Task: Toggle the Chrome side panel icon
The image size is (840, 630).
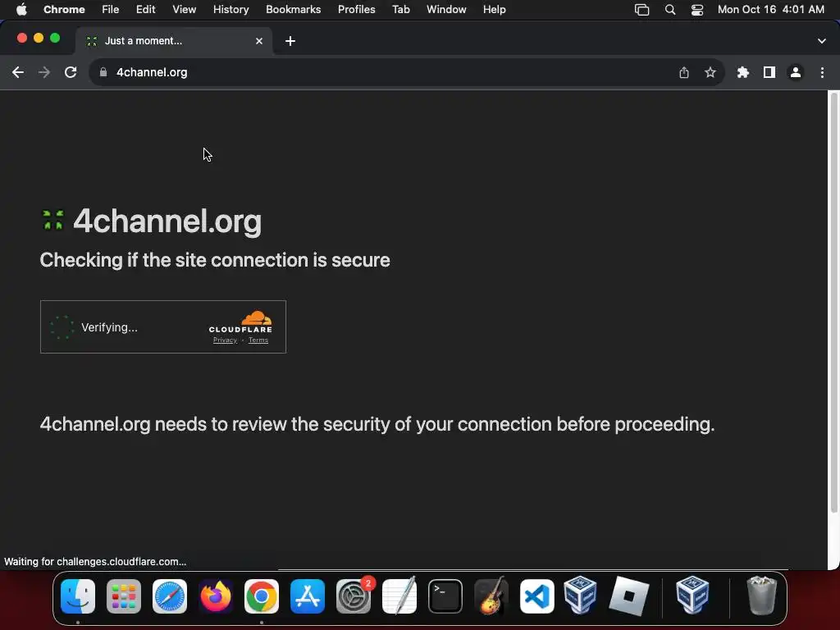Action: (x=769, y=72)
